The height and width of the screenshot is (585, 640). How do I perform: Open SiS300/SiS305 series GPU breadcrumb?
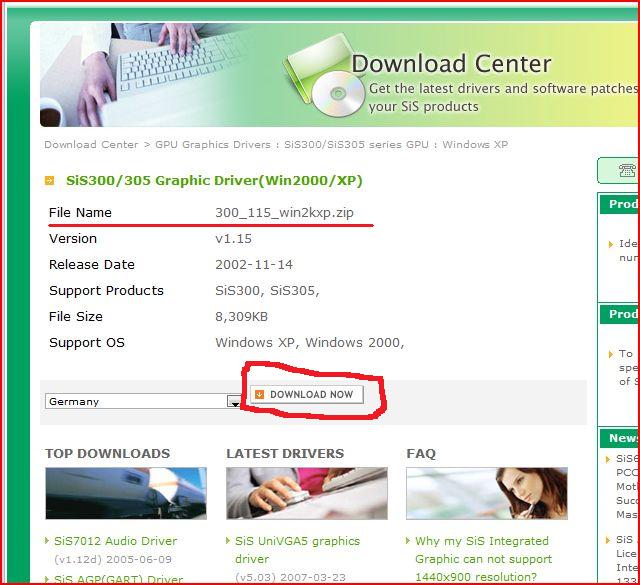pyautogui.click(x=356, y=145)
